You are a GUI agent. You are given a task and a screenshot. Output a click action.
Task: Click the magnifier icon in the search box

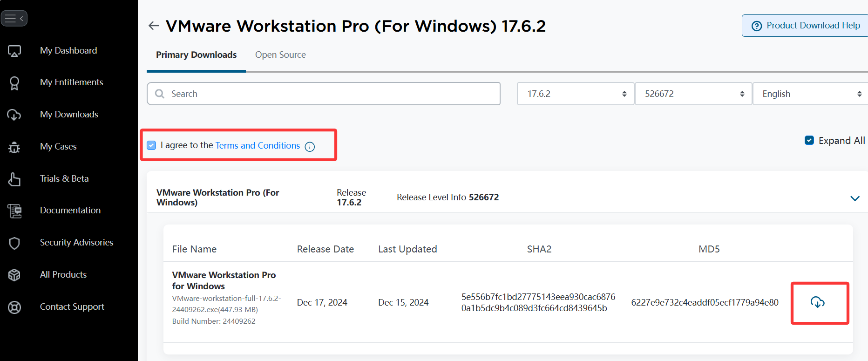[160, 94]
